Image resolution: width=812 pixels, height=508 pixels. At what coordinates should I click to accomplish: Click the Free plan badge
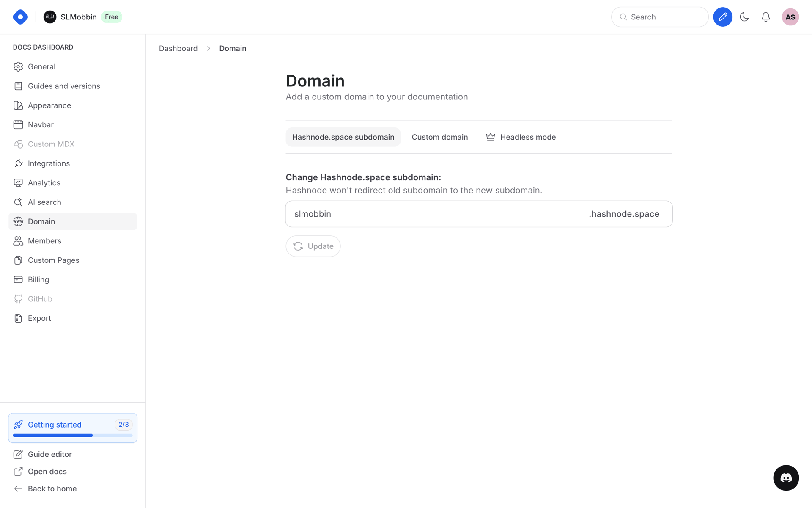tap(112, 17)
